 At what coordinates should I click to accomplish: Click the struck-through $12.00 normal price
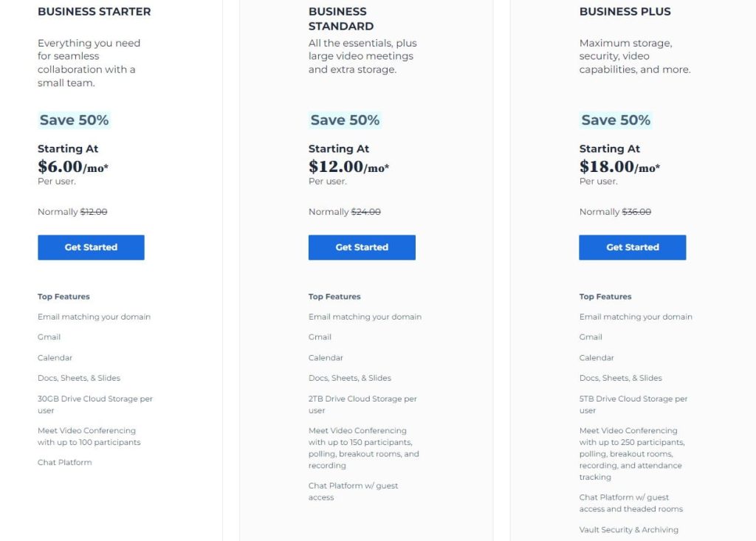[x=94, y=212]
